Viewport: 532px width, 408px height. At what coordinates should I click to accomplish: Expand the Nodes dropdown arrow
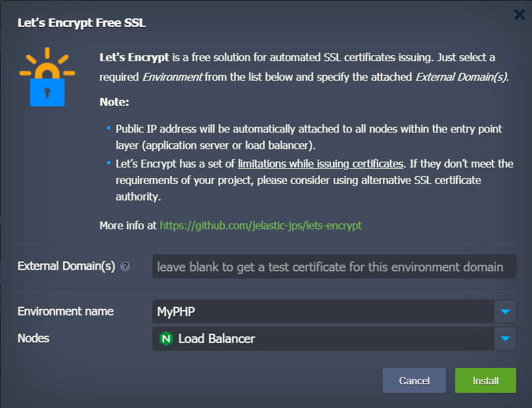[x=505, y=339]
